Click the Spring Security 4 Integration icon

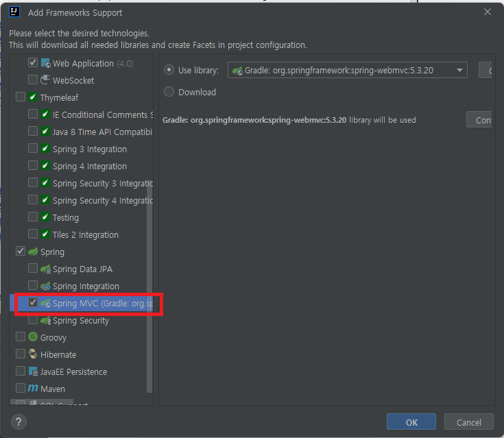coord(45,200)
